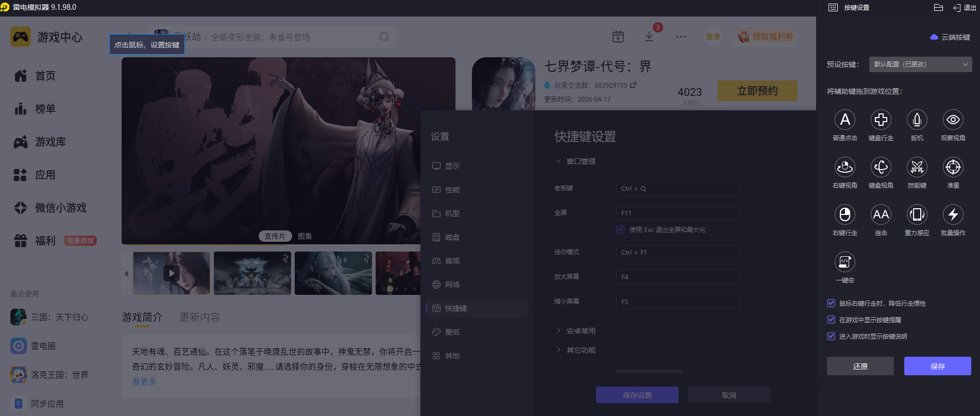The width and height of the screenshot is (980, 416).
Task: Open 音频 settings tab
Action: 477,261
